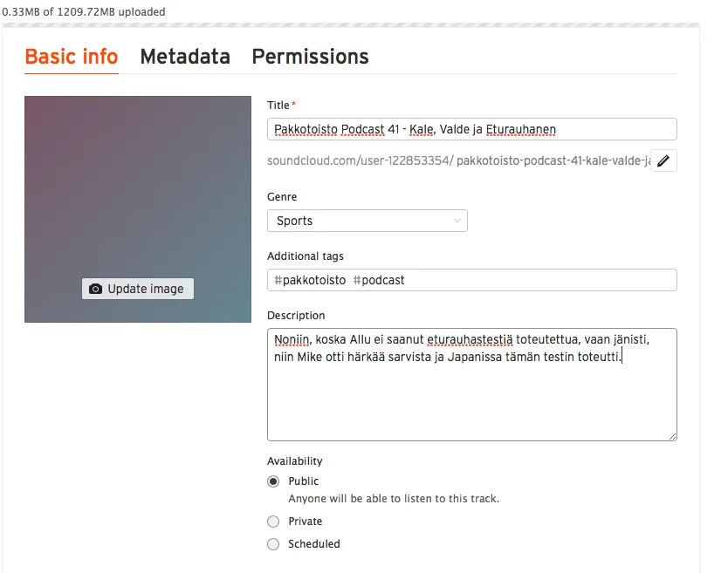Select the Private availability option
728x573 pixels.
tap(273, 522)
